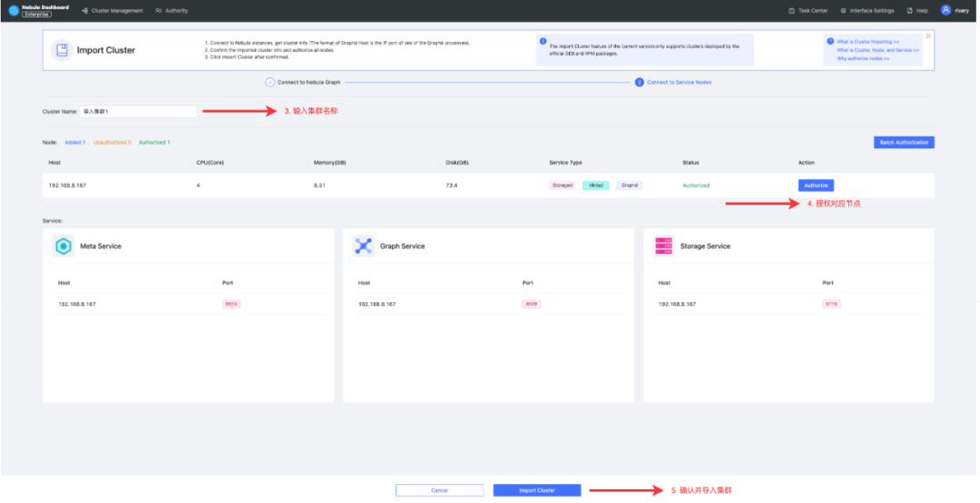
Task: Click the Metad service tag
Action: (x=595, y=185)
